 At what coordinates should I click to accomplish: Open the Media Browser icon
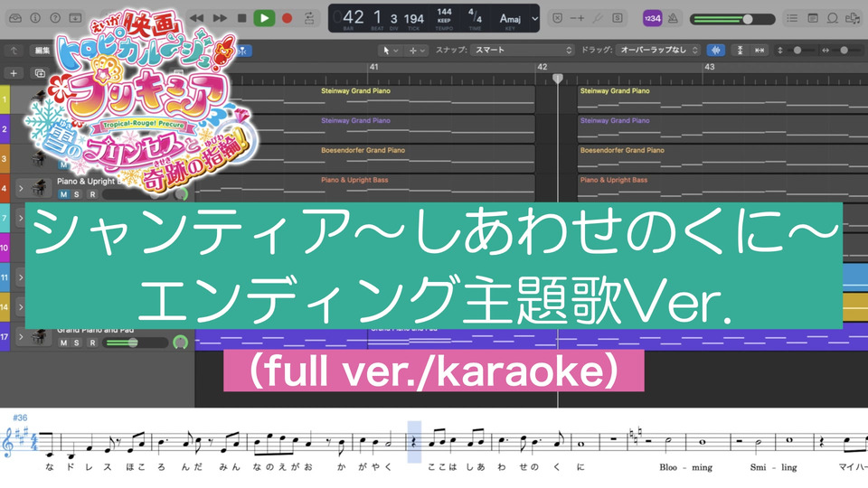pyautogui.click(x=853, y=18)
